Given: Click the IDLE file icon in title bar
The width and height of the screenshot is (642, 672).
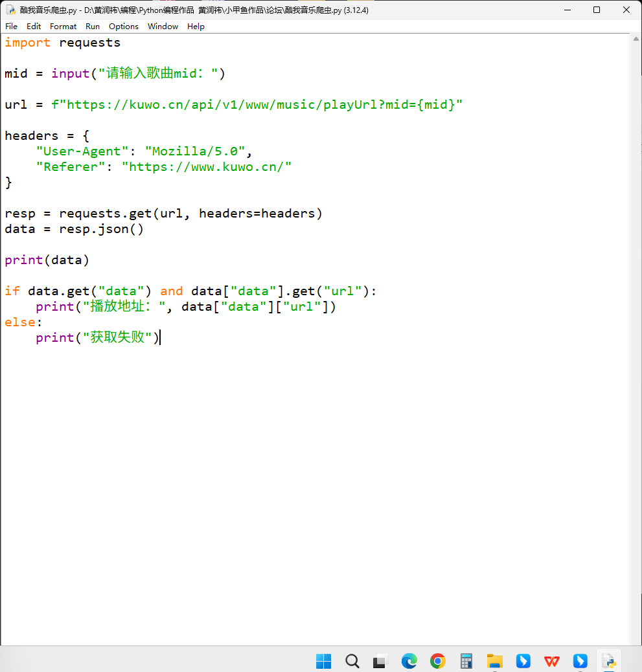Looking at the screenshot, I should (x=10, y=10).
